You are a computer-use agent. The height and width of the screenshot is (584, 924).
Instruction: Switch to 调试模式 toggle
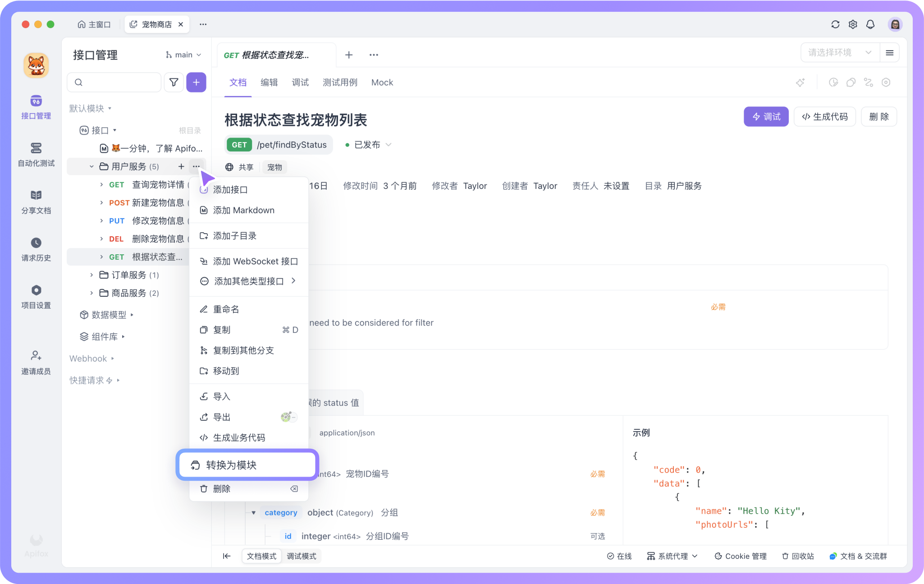pos(302,556)
